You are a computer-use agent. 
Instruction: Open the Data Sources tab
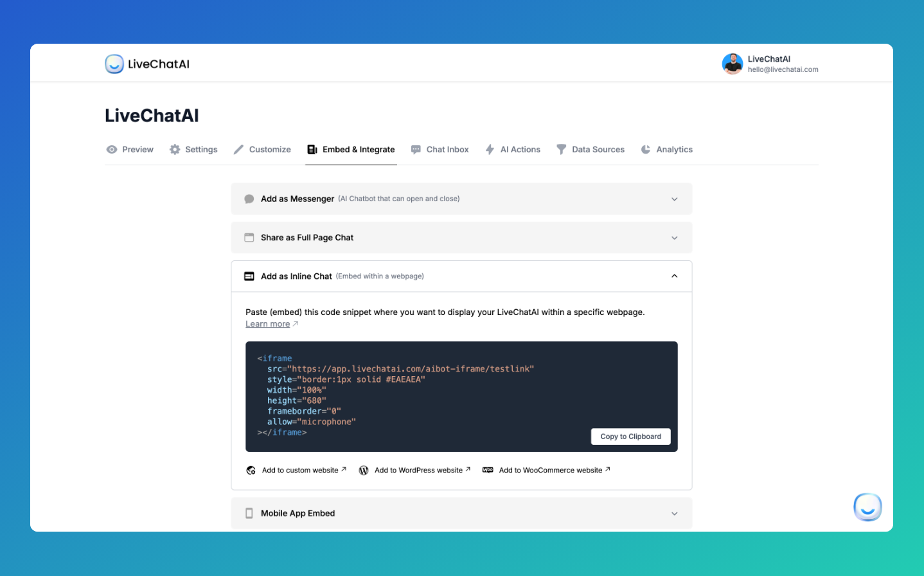coord(591,149)
